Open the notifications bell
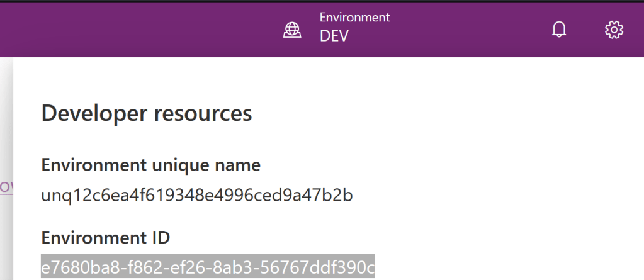 click(x=559, y=30)
